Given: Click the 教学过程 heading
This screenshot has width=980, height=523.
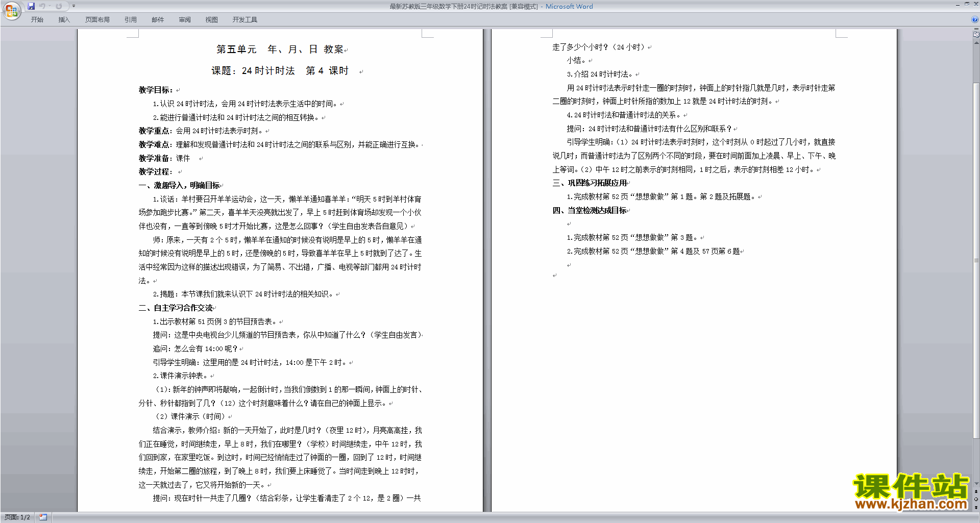Looking at the screenshot, I should 156,172.
